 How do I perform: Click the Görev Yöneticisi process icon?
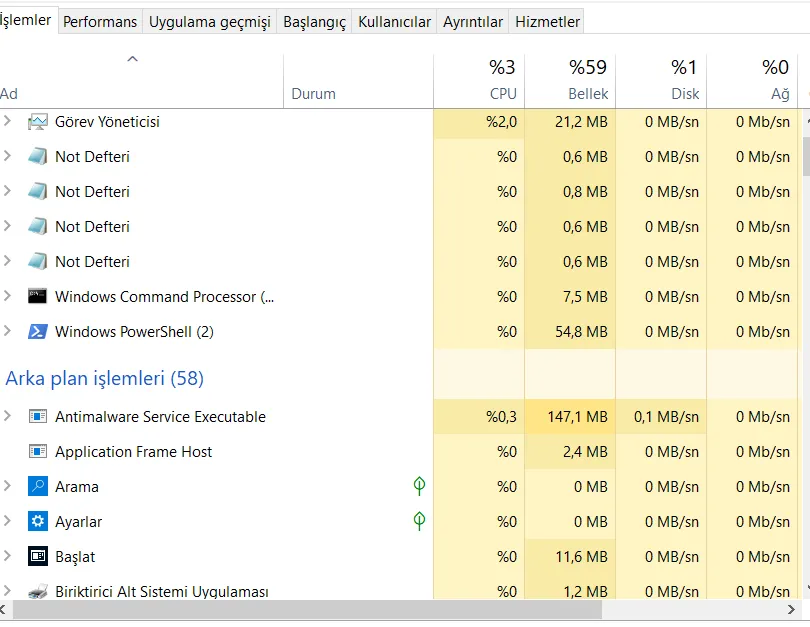pyautogui.click(x=38, y=122)
